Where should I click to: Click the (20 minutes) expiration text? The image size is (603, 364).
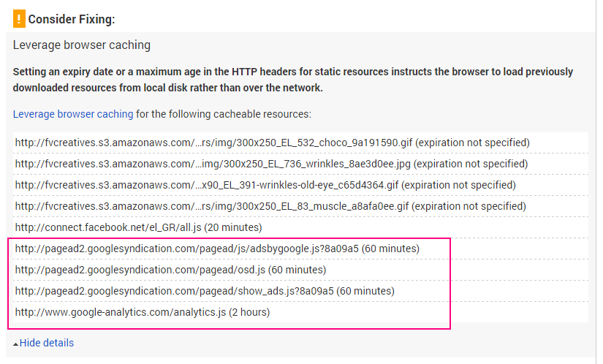pos(233,227)
